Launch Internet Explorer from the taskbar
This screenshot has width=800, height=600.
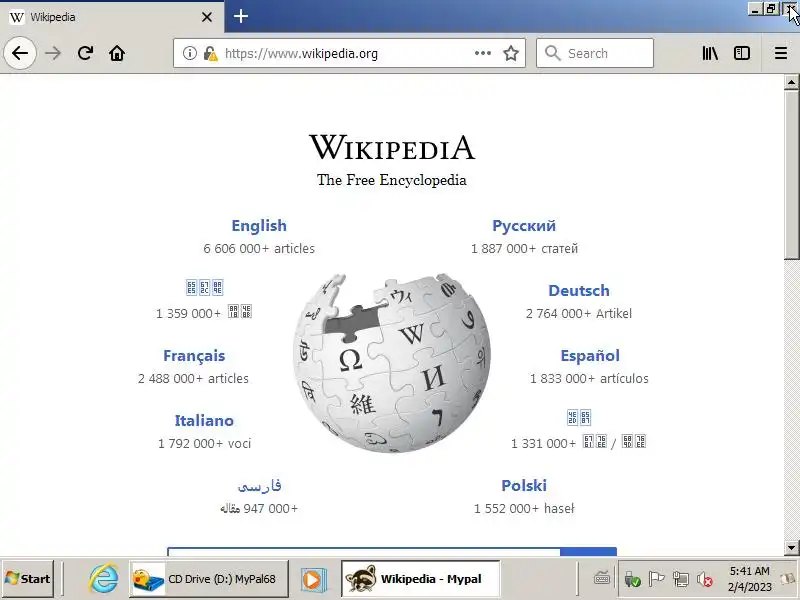(104, 579)
